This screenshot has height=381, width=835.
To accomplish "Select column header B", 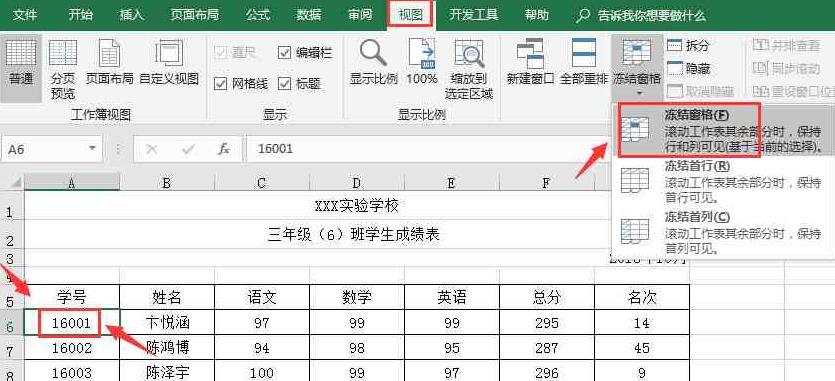I will click(x=167, y=183).
